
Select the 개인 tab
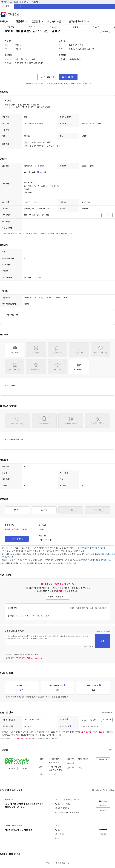coord(7,6)
